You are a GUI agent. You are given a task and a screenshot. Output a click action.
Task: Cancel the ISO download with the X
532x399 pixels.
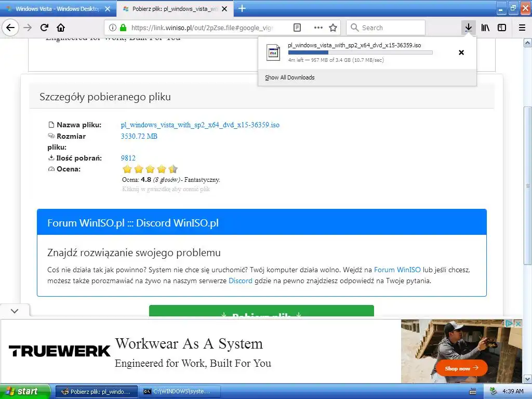coord(461,52)
